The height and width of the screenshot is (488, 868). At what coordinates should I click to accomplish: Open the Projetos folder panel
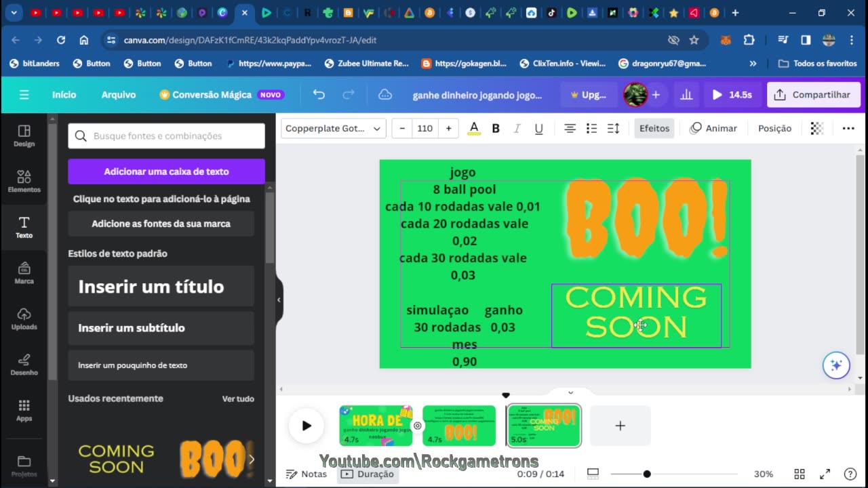tap(24, 466)
